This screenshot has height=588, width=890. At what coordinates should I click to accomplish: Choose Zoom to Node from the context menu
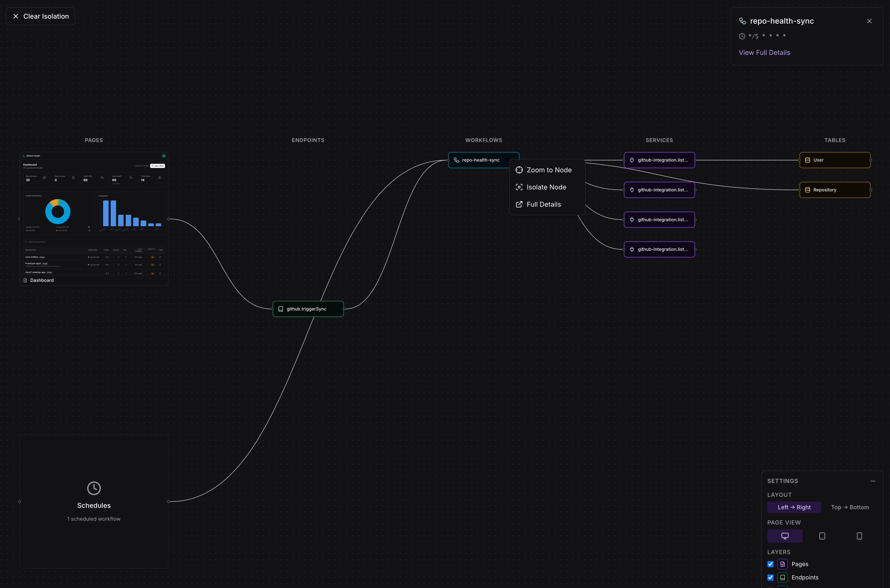tap(547, 170)
